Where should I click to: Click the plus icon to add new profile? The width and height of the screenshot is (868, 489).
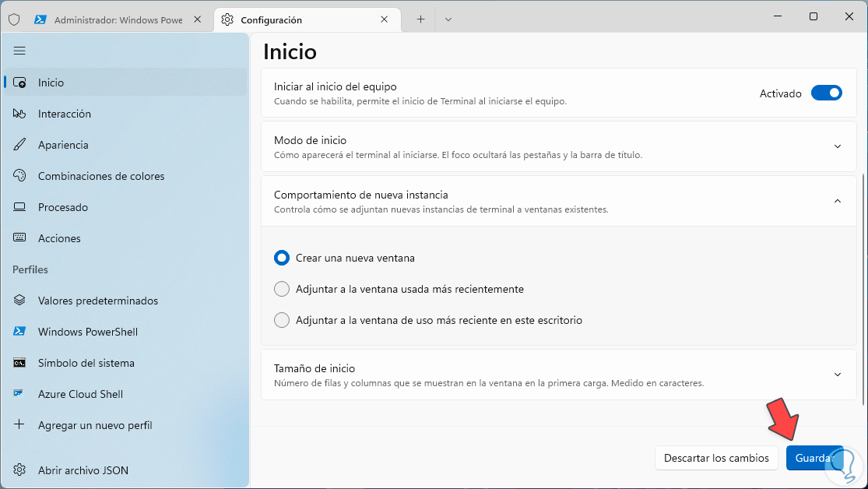pos(19,425)
